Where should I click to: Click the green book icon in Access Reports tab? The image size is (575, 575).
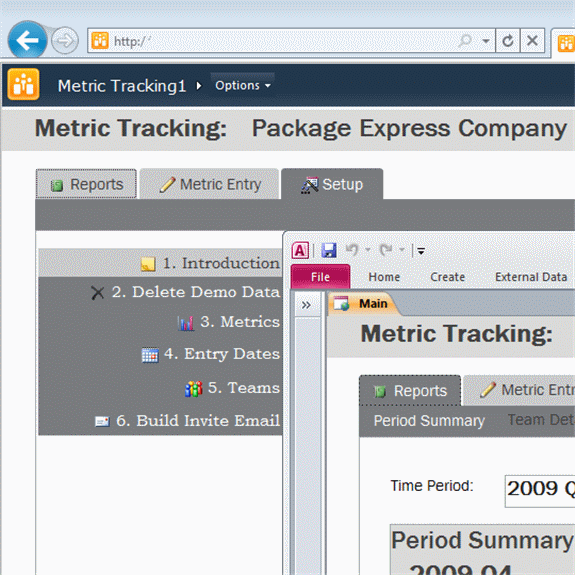click(x=380, y=392)
